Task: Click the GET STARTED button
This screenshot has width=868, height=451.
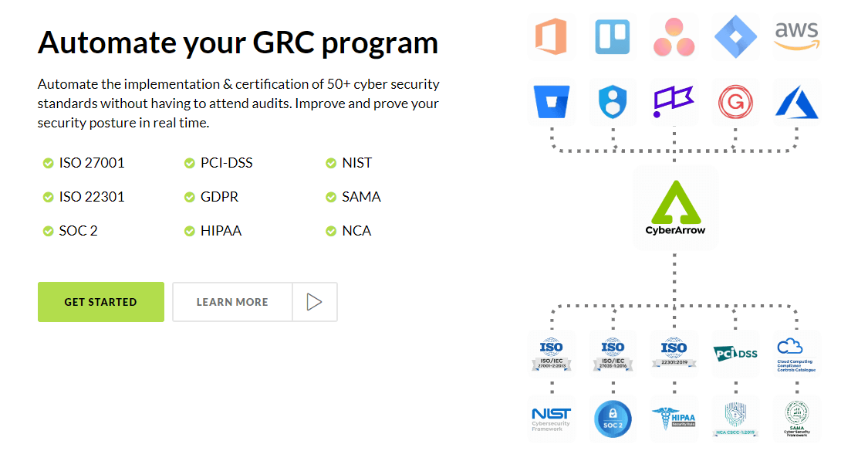Action: click(x=100, y=301)
